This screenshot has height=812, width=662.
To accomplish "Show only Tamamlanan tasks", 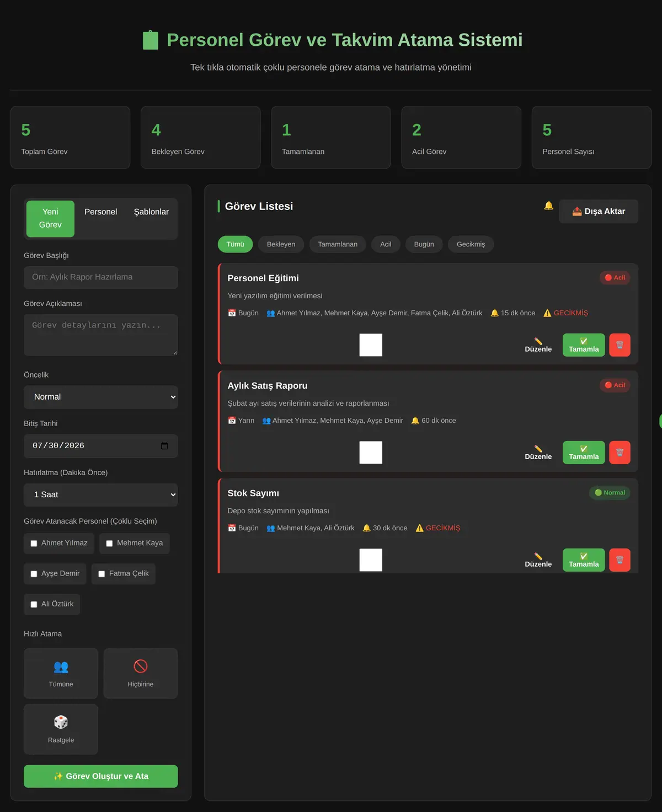I will pos(338,244).
